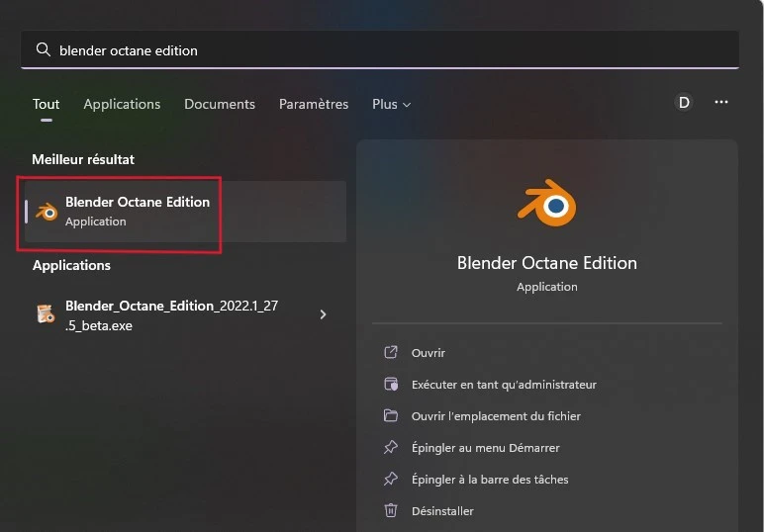Click the run-as-administrator shield icon
The height and width of the screenshot is (532, 764).
[391, 384]
